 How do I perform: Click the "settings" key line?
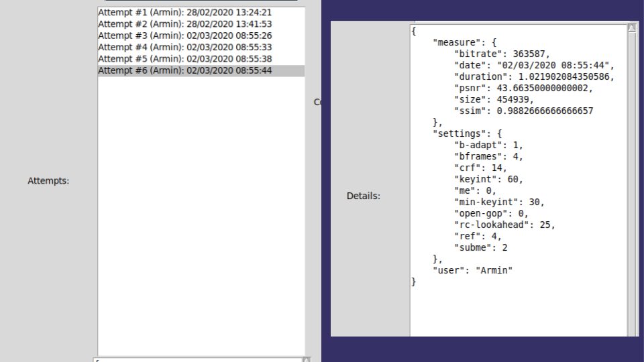tap(467, 134)
